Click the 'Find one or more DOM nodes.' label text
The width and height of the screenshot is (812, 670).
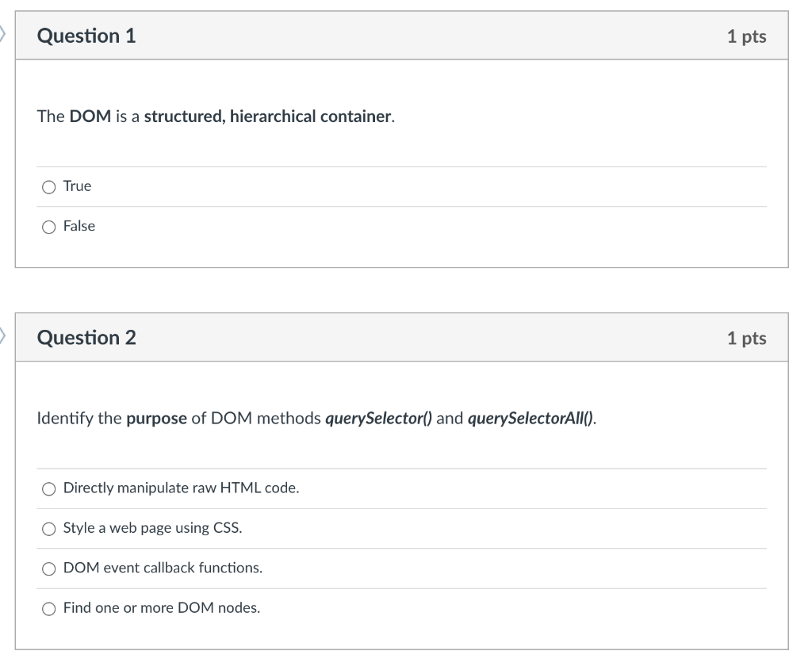click(162, 607)
